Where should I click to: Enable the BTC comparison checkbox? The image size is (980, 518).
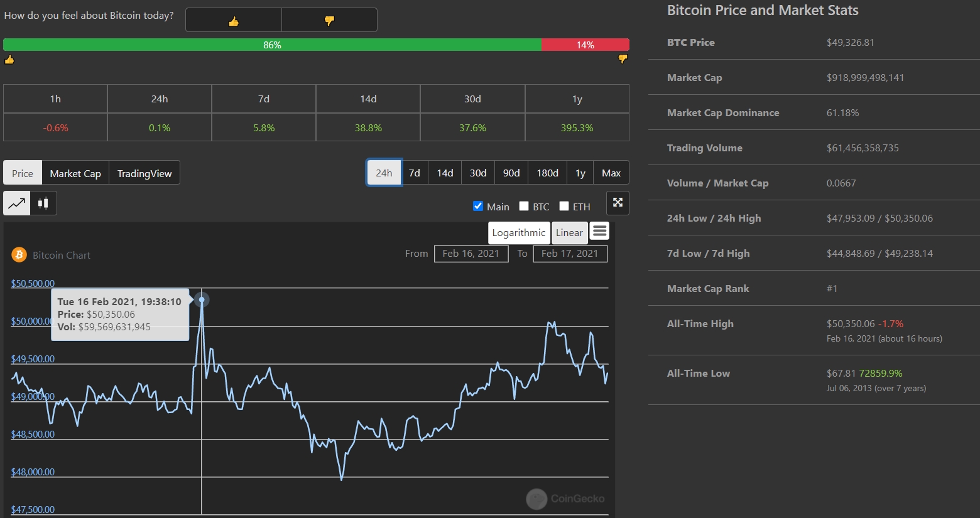[x=524, y=206]
